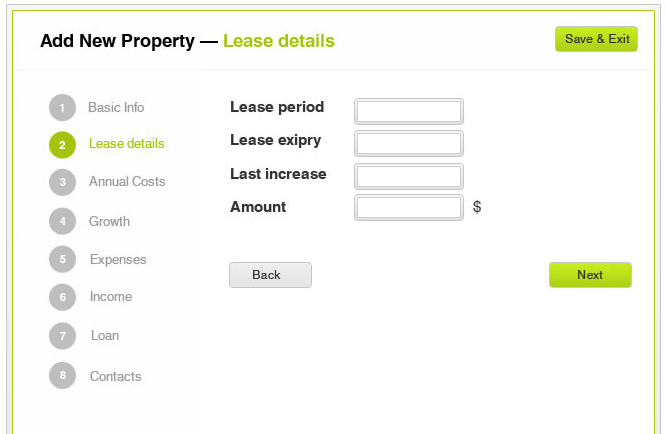Click the step 1 circle icon
The width and height of the screenshot is (666, 434).
click(x=62, y=108)
